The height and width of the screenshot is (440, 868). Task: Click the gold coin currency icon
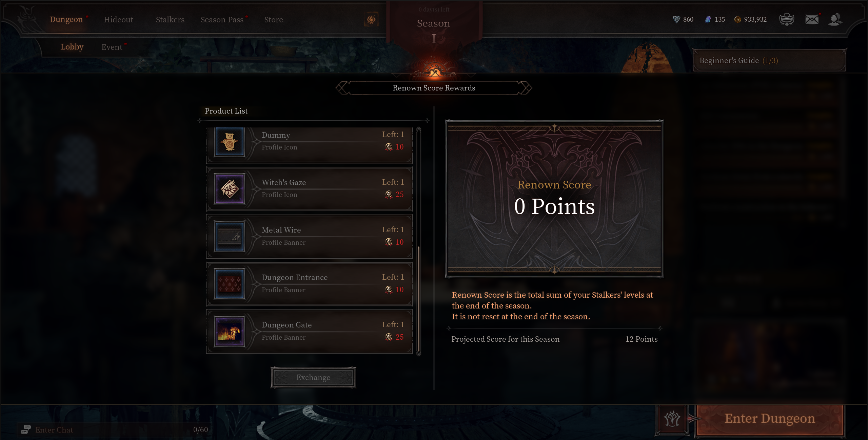737,20
